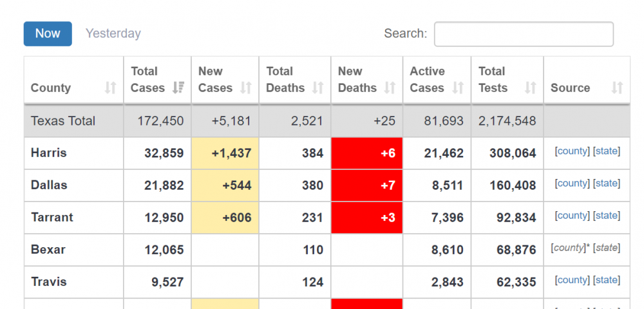Click Source column sort arrows
This screenshot has width=644, height=309.
pos(617,88)
